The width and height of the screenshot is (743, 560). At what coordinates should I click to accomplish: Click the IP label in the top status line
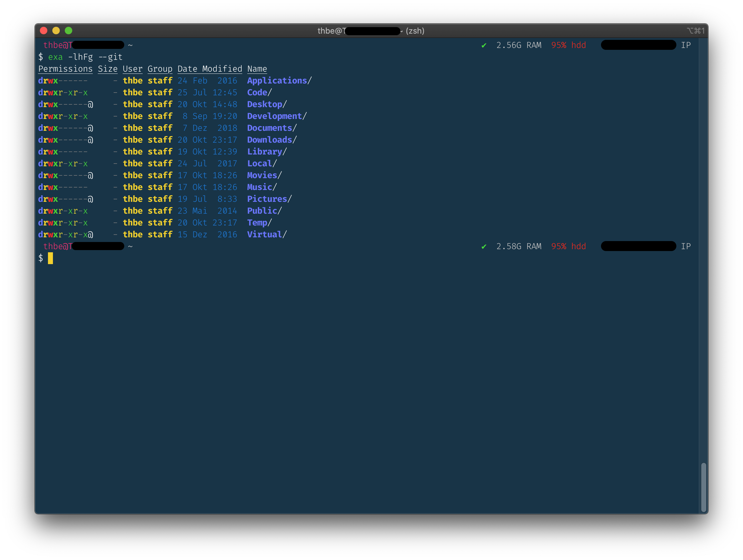pos(687,45)
